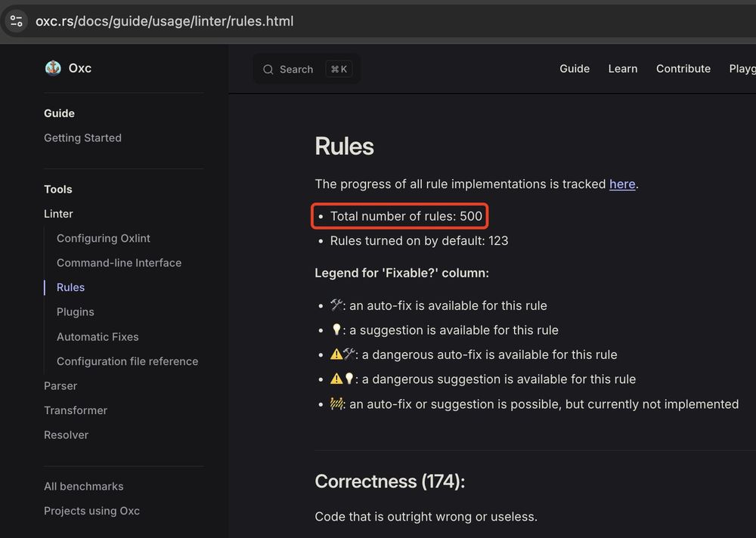The height and width of the screenshot is (538, 756).
Task: Click the Correctness (174) heading
Action: coord(389,481)
